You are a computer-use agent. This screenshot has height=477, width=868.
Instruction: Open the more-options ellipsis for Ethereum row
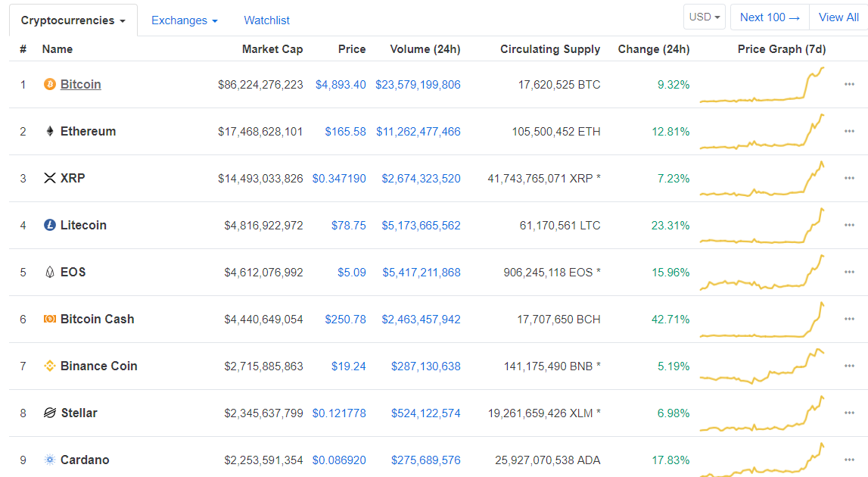point(849,131)
